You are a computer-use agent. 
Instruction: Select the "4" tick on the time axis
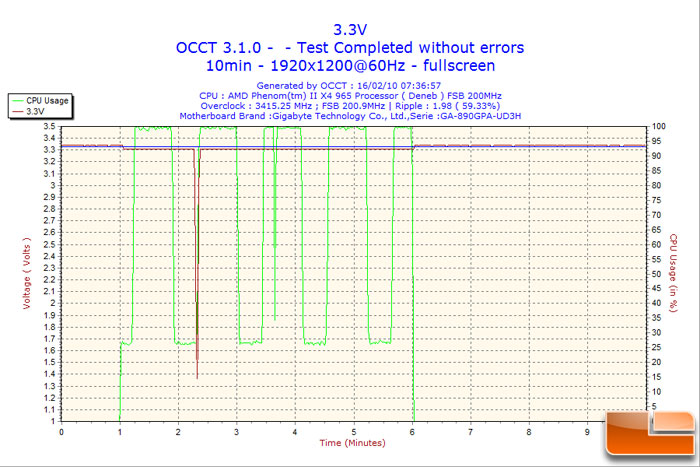point(295,432)
